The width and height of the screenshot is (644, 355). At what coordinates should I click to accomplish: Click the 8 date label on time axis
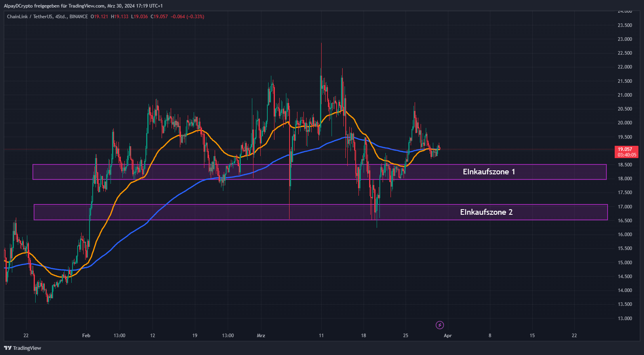(x=490, y=336)
